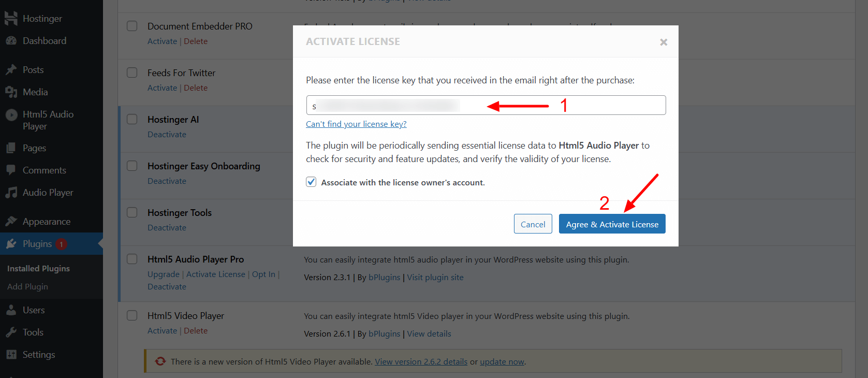Open the Pages sidebar icon
This screenshot has height=378, width=868.
point(10,148)
